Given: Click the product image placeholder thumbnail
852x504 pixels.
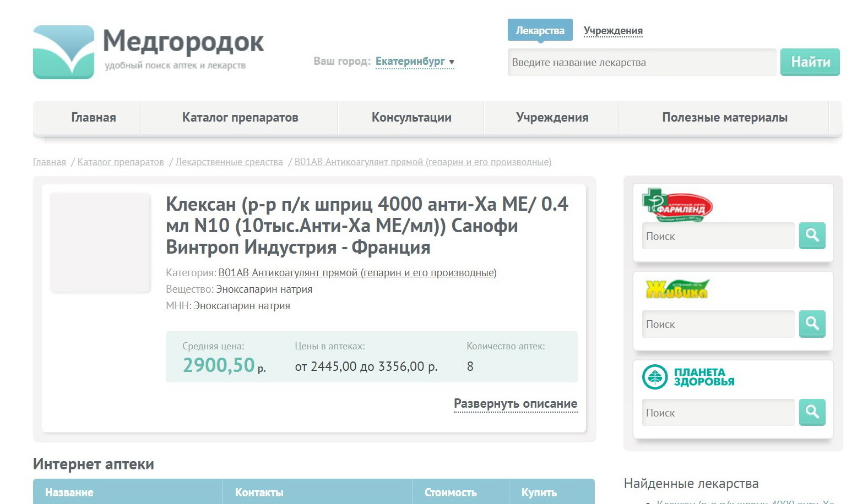Looking at the screenshot, I should (100, 242).
